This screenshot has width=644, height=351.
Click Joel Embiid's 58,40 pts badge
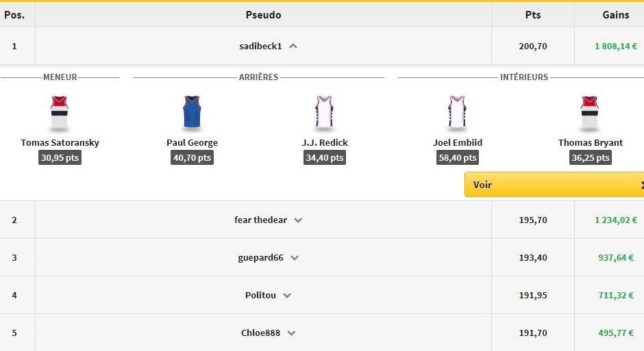click(x=458, y=158)
